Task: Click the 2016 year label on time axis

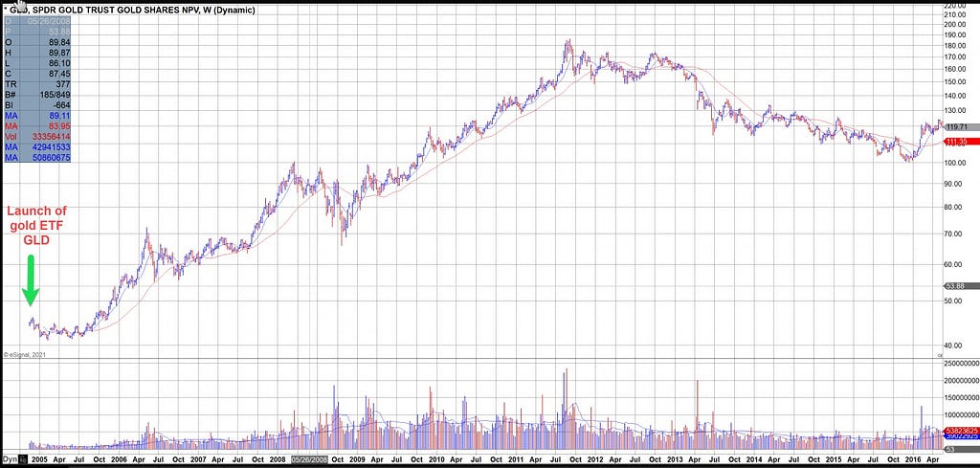Action: click(915, 459)
